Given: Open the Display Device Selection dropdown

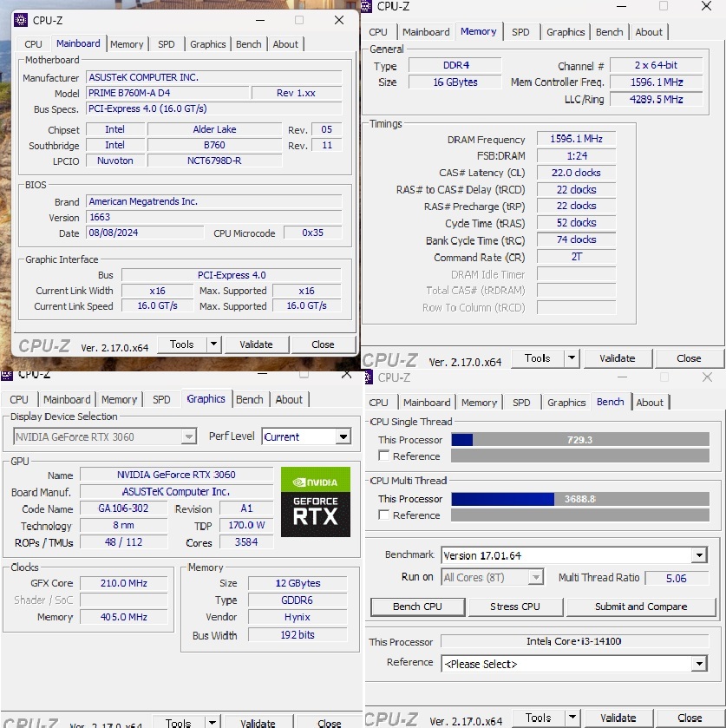Looking at the screenshot, I should point(188,436).
